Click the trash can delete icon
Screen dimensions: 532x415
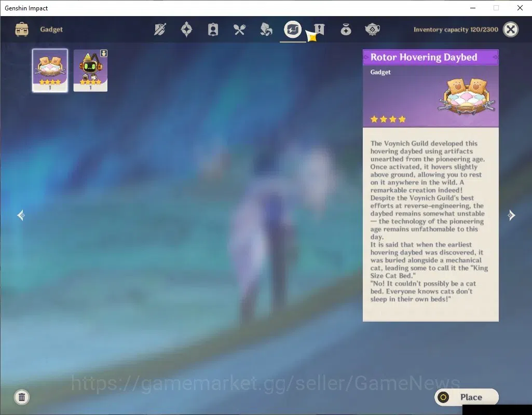(x=22, y=397)
